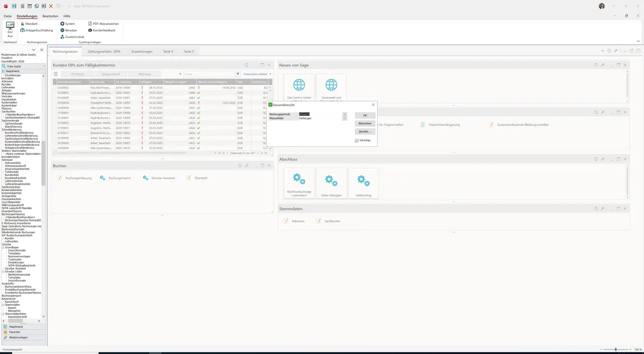Screen dimensions: 644x354
Task: Click the Buchungsperiode input field
Action: [x=320, y=114]
